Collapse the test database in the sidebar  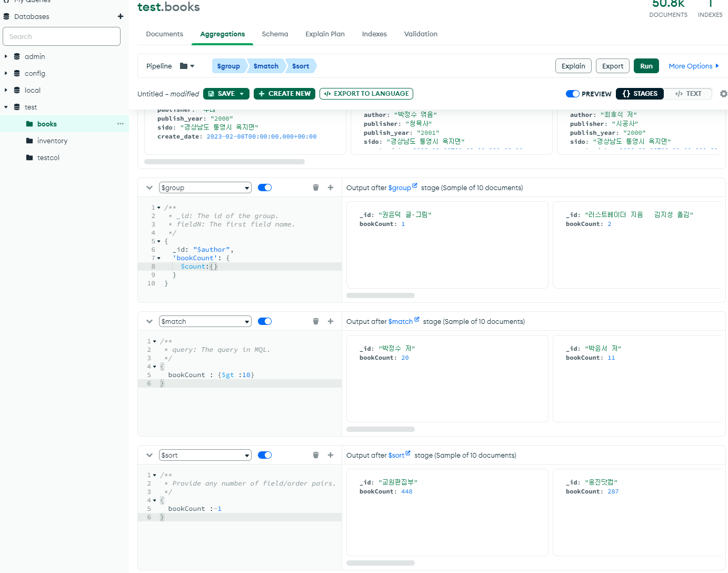click(5, 107)
